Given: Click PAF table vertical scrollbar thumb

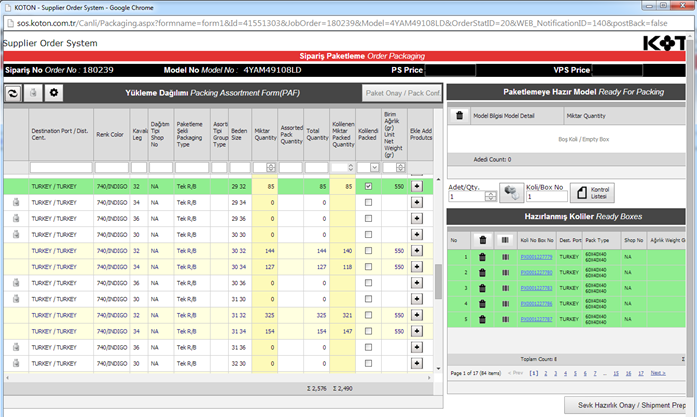Looking at the screenshot, I should pos(438,281).
